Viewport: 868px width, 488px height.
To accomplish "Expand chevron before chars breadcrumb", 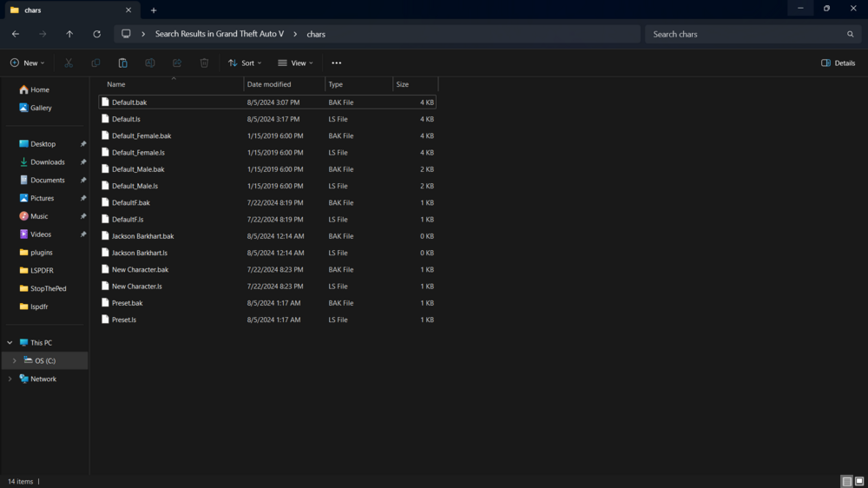I will click(295, 34).
